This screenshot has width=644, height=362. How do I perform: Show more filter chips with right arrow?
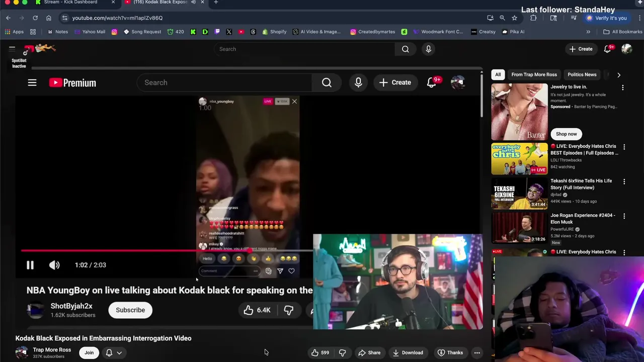point(619,75)
